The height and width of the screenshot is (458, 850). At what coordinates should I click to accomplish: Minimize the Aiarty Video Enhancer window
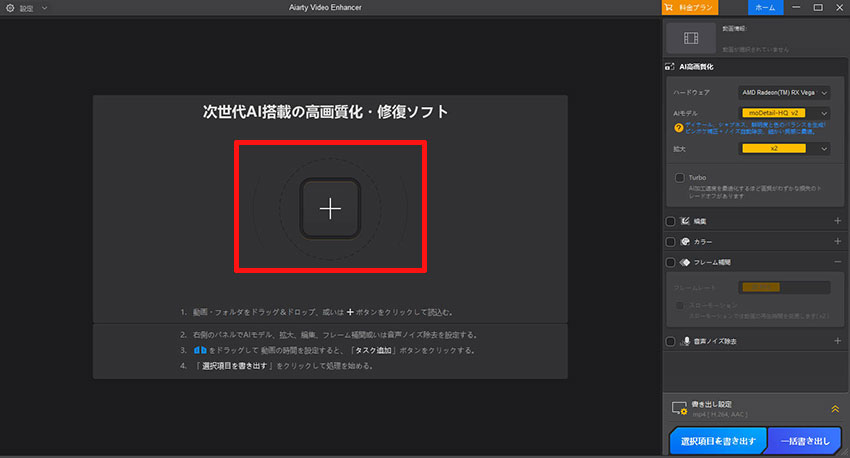coord(796,8)
